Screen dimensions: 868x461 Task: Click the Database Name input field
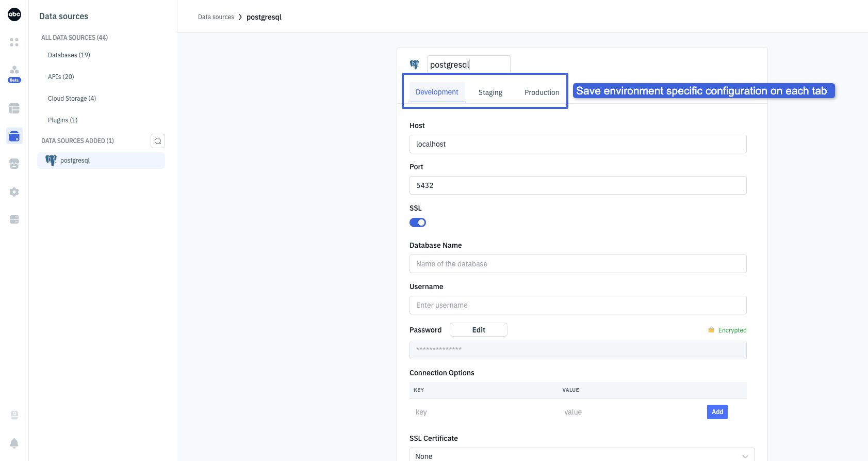click(578, 264)
